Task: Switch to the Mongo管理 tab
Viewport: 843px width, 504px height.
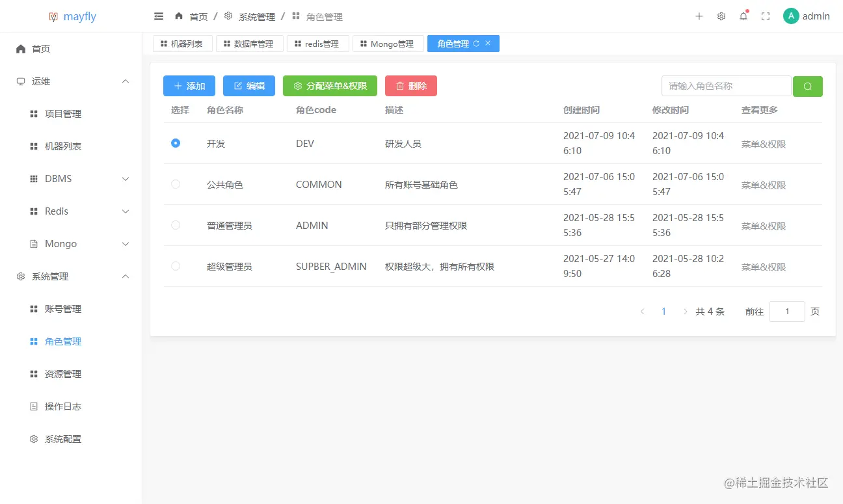Action: (388, 43)
